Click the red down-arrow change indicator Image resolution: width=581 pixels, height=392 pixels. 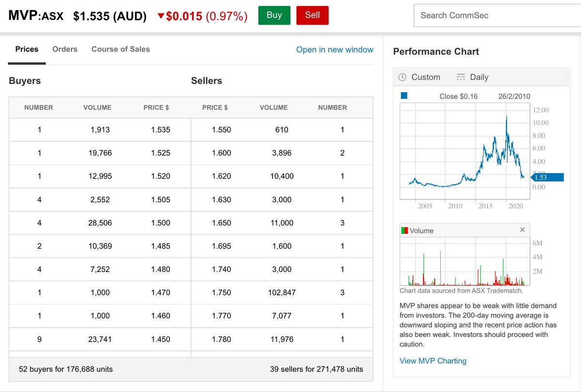click(161, 16)
